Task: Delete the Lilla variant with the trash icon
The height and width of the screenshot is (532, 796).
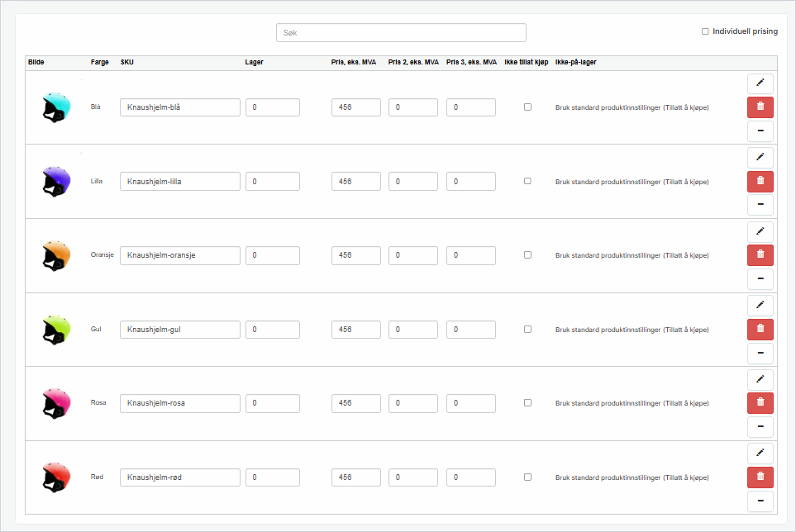Action: (x=760, y=182)
